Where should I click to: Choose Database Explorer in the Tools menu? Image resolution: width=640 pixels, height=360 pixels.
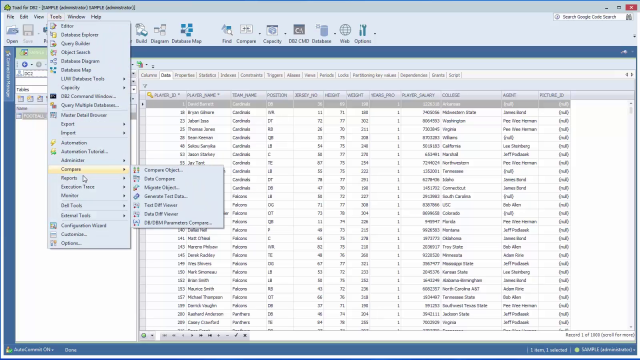tap(89, 35)
